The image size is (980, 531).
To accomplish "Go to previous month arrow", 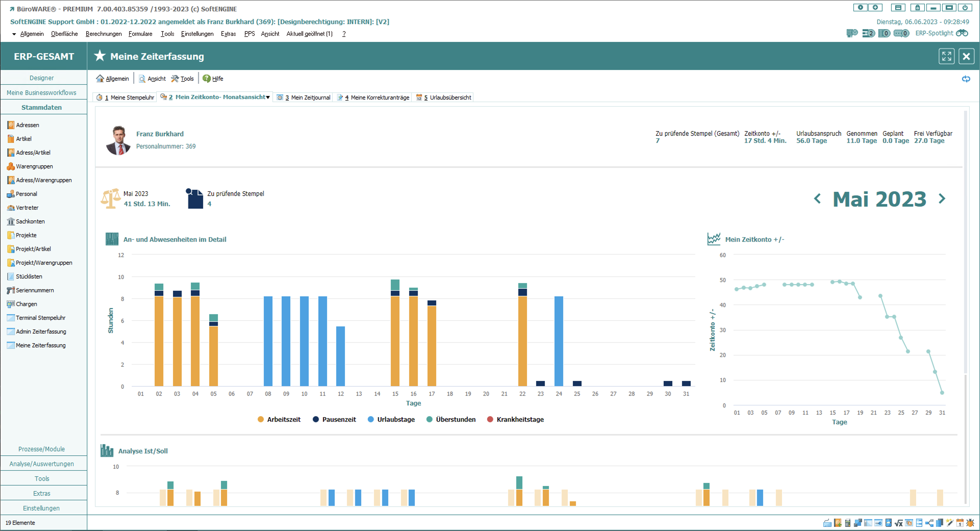I will [817, 199].
